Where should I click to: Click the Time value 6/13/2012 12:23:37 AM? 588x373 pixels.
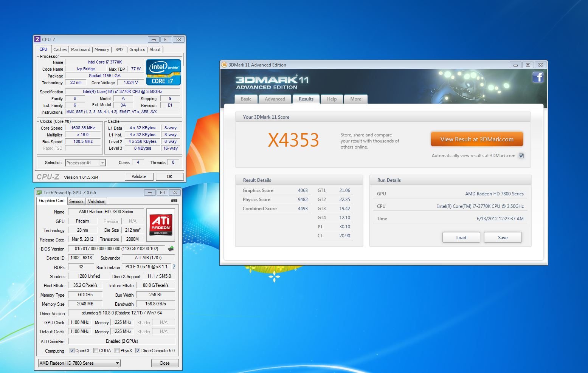coord(500,219)
